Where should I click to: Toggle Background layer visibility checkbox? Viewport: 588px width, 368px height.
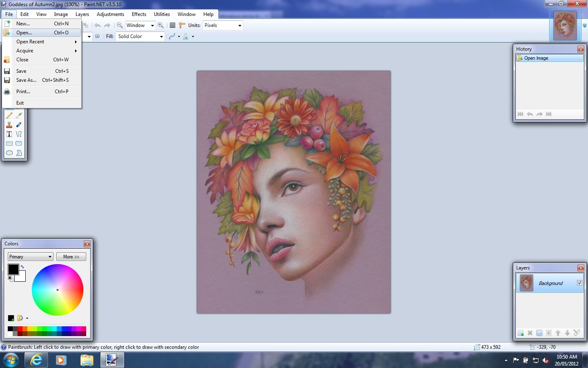[579, 283]
